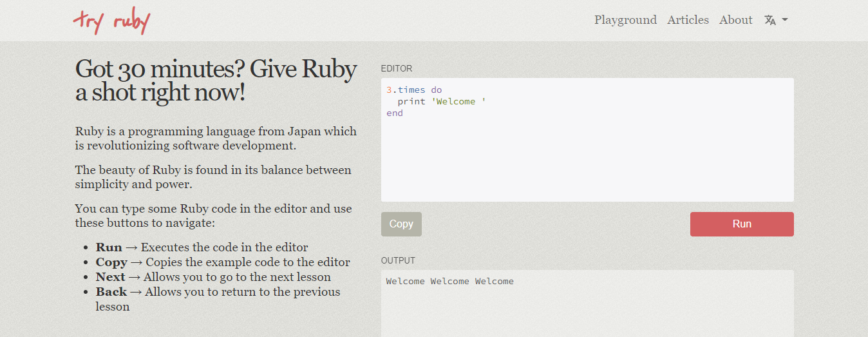Expand the language dropdown caret
This screenshot has width=868, height=337.
785,20
